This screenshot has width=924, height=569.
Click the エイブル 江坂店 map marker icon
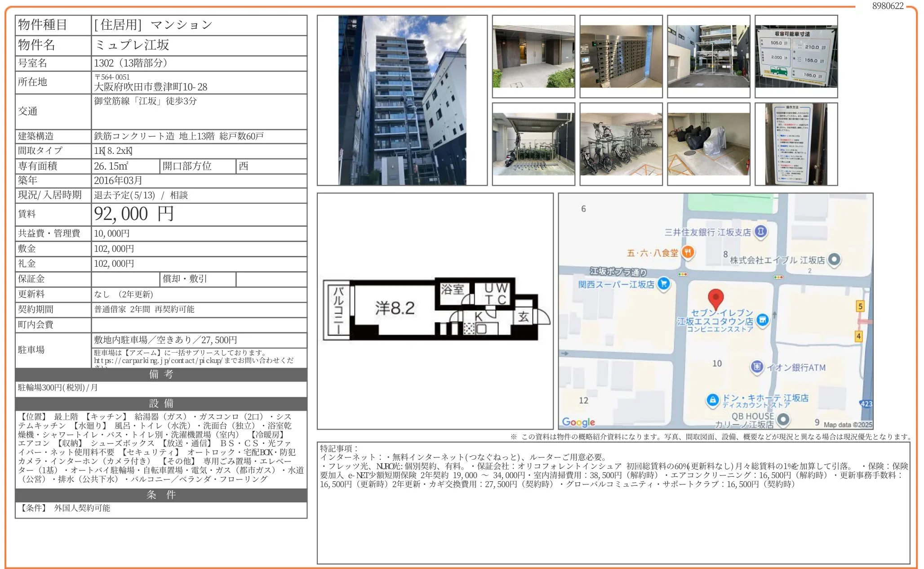coord(834,260)
